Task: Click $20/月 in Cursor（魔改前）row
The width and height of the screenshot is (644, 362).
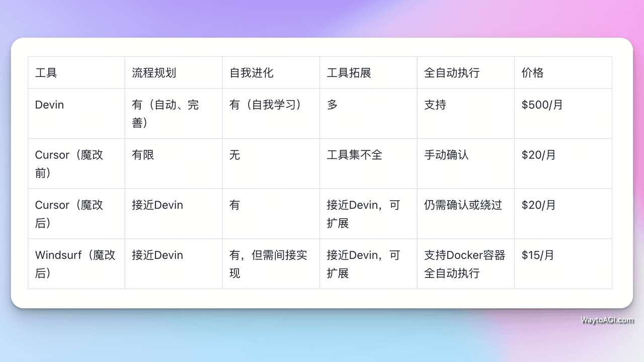Action: click(563, 164)
